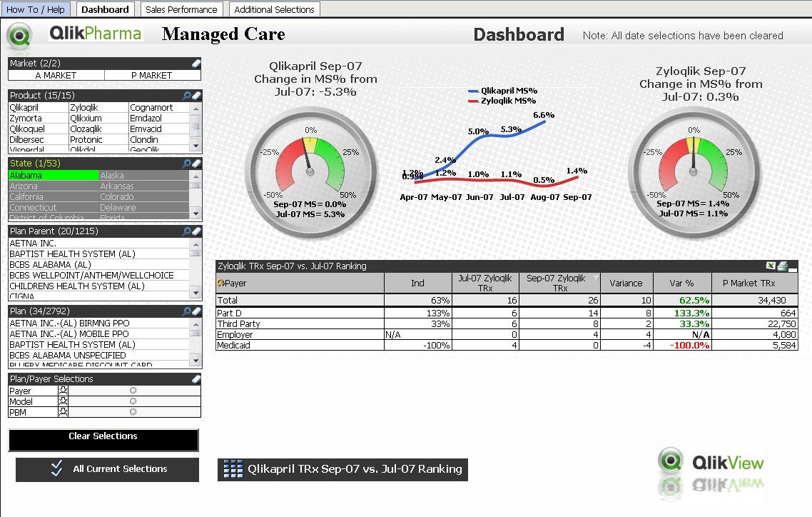Click the eraser icon on State list
The height and width of the screenshot is (517, 812).
196,164
